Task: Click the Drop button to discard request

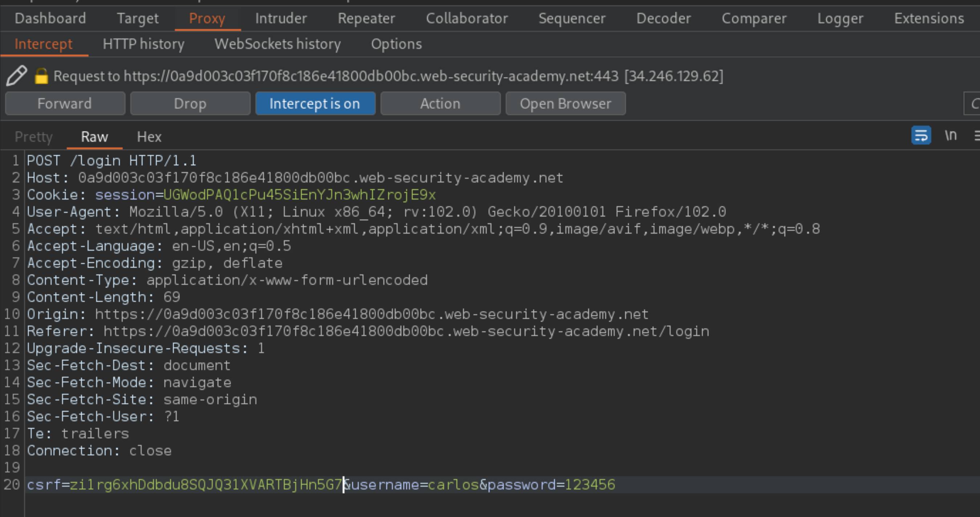Action: point(190,104)
